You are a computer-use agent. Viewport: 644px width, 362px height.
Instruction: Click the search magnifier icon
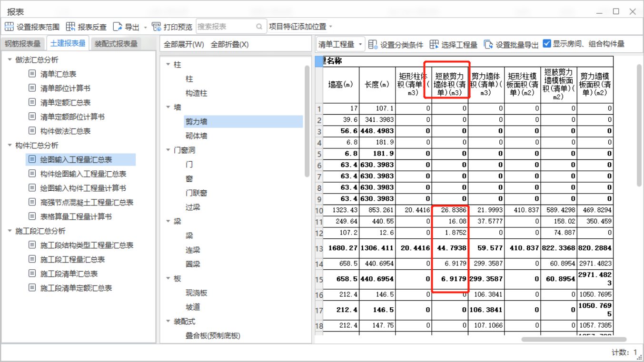(x=259, y=27)
